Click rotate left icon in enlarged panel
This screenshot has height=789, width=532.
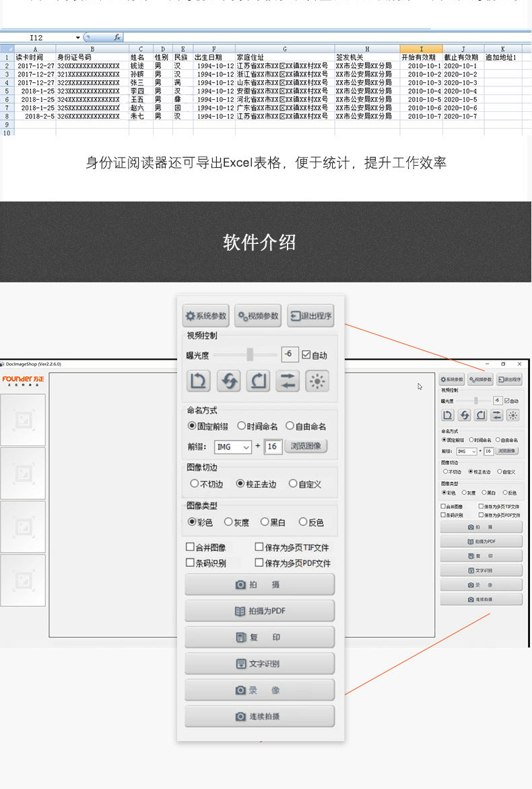[198, 381]
